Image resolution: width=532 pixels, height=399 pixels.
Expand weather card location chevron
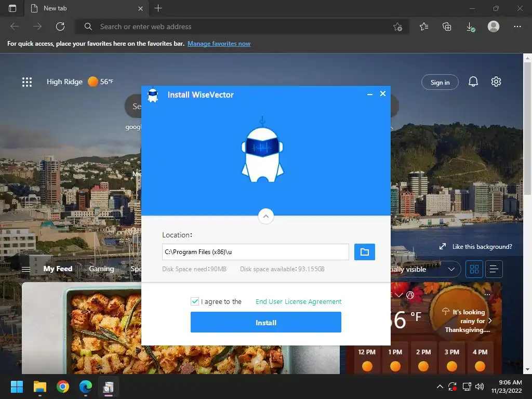click(x=399, y=295)
